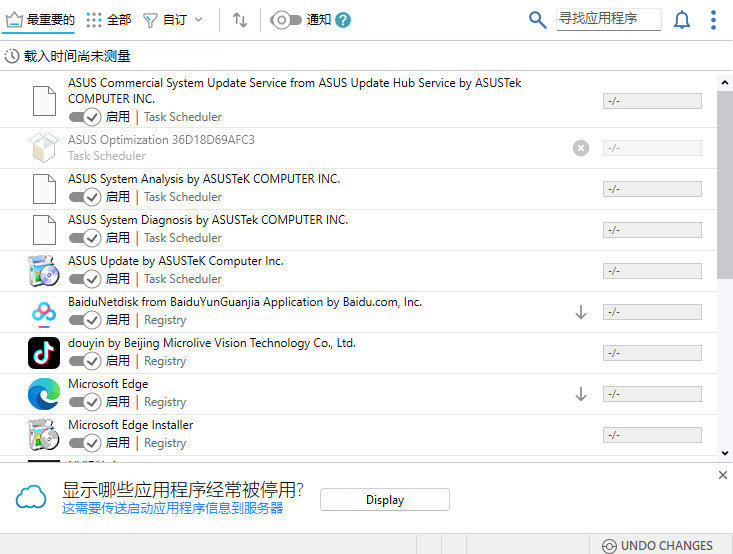Click load-time bar for ASUS Commercial System Update

coord(652,101)
